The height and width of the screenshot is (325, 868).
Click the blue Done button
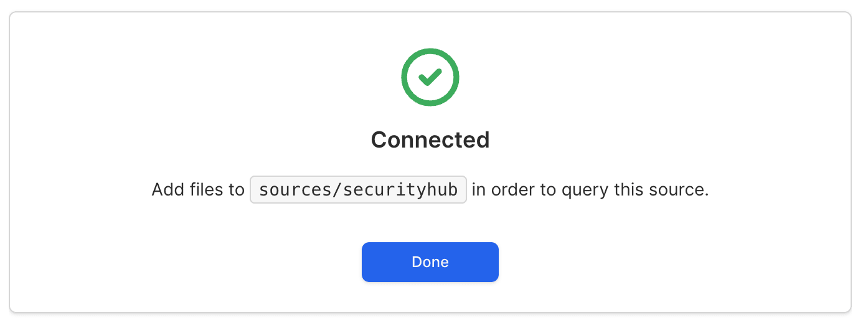coord(430,262)
